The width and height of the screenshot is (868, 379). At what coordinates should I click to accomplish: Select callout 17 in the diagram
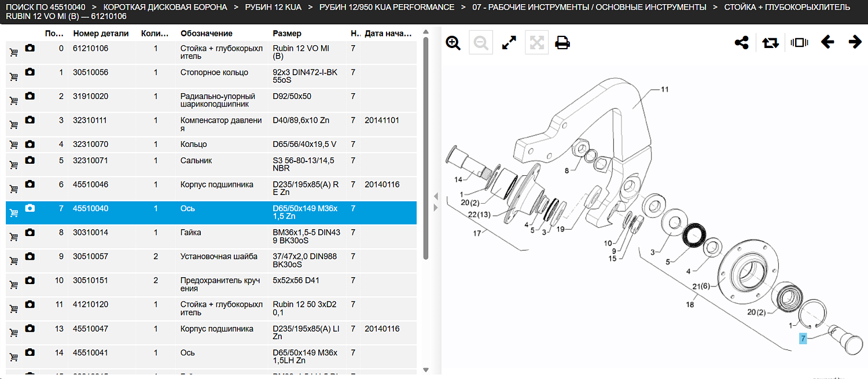[477, 234]
